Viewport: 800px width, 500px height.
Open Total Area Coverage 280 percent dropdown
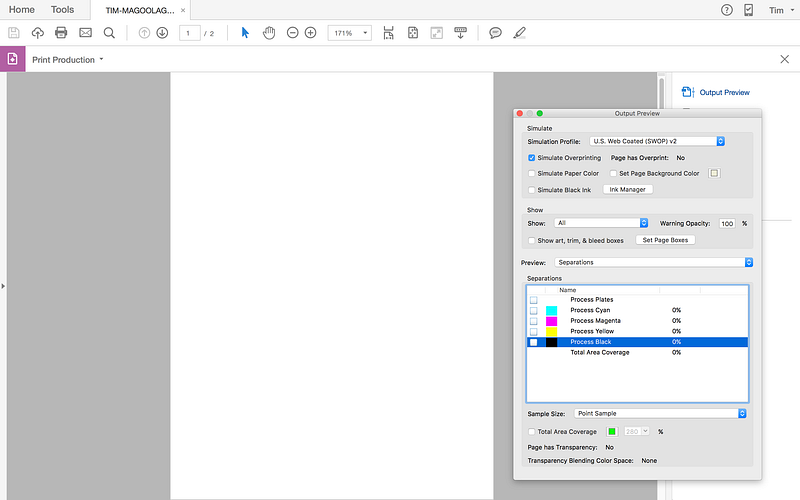tap(636, 432)
